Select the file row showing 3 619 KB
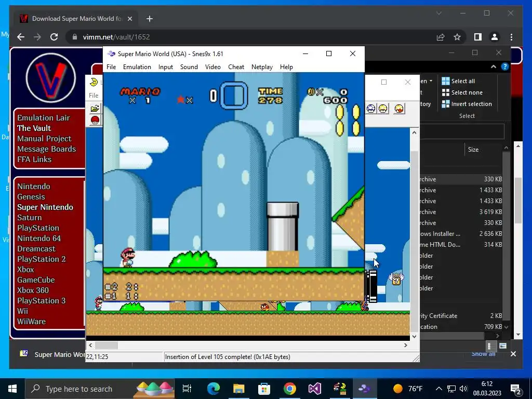This screenshot has width=532, height=399. point(461,212)
